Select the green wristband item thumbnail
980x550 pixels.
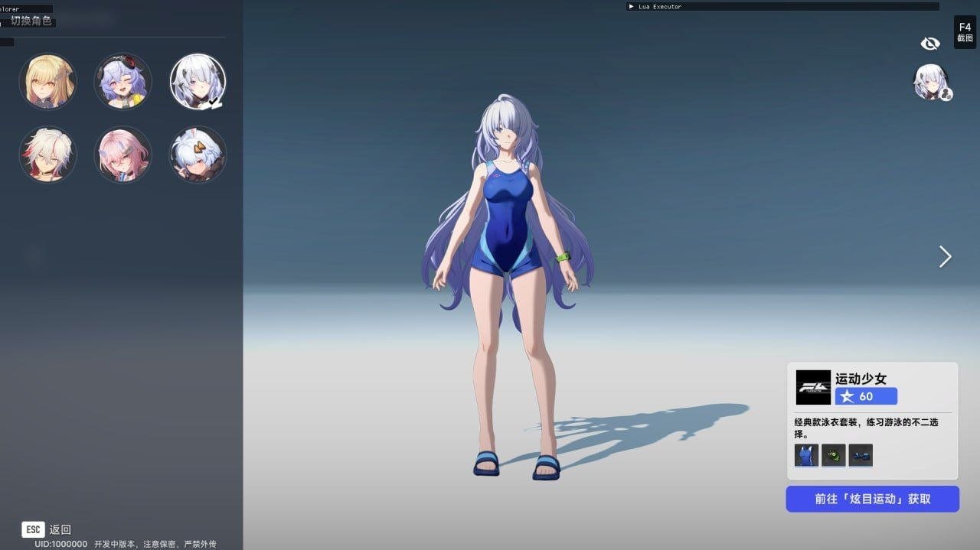834,455
